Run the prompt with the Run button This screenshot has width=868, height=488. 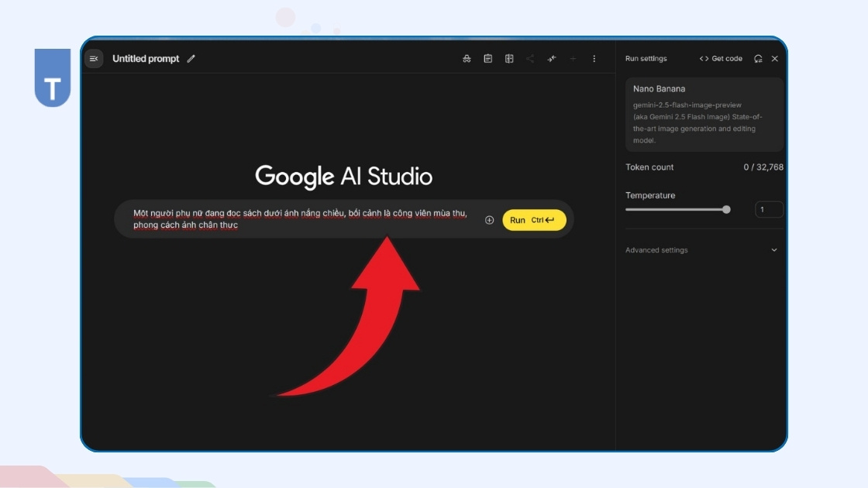[533, 219]
